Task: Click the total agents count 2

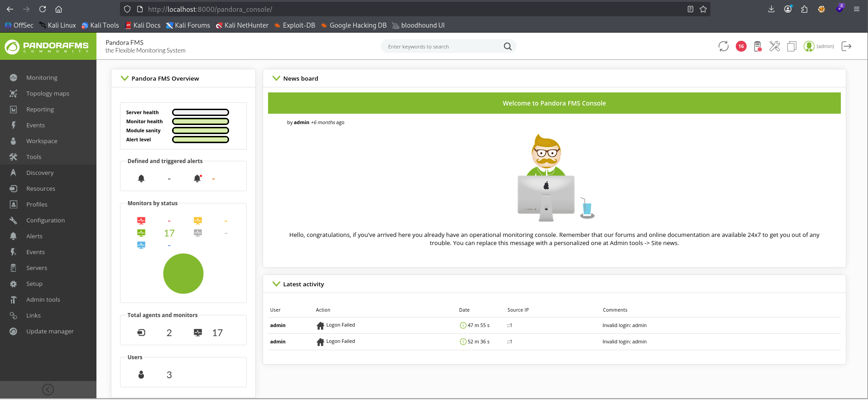Action: (x=169, y=333)
